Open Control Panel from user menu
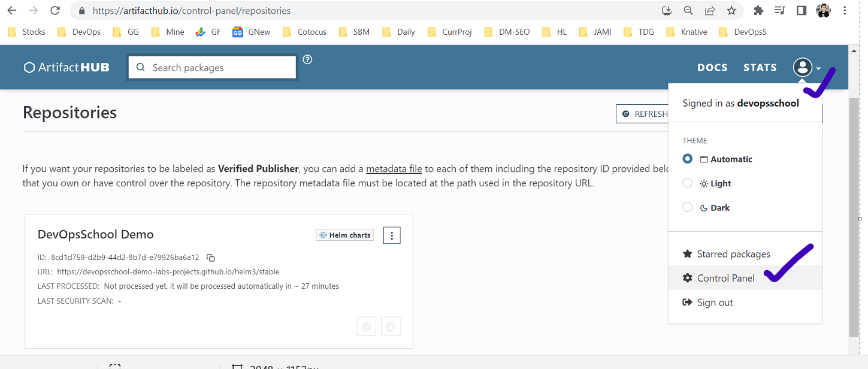Screen dimensions: 868x369 click(x=725, y=278)
